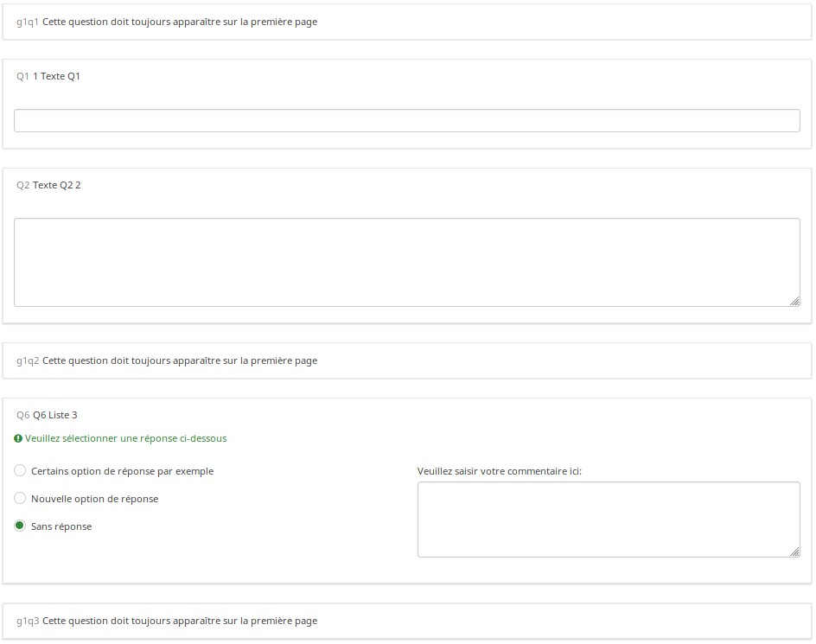Click the "1 Texte Q1" question title
The image size is (816, 644).
point(56,76)
